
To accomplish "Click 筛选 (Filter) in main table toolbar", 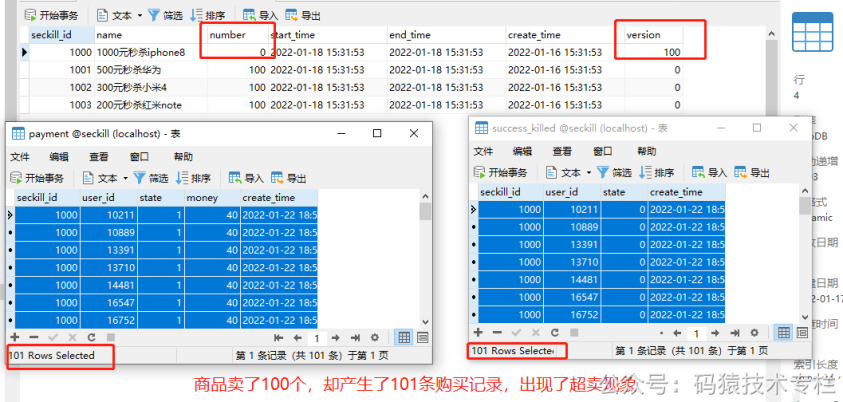I will pos(167,16).
